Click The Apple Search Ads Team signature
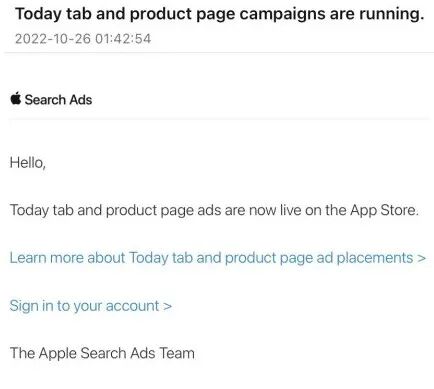 pos(102,353)
